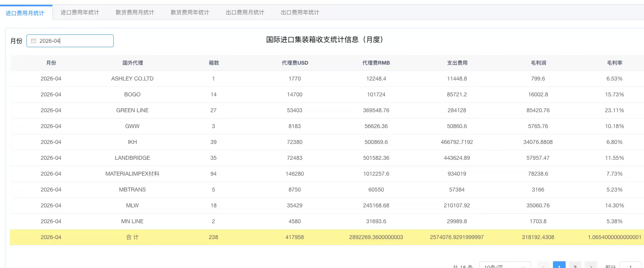Select the GREEN LINE agent cell
This screenshot has width=644, height=268.
132,110
